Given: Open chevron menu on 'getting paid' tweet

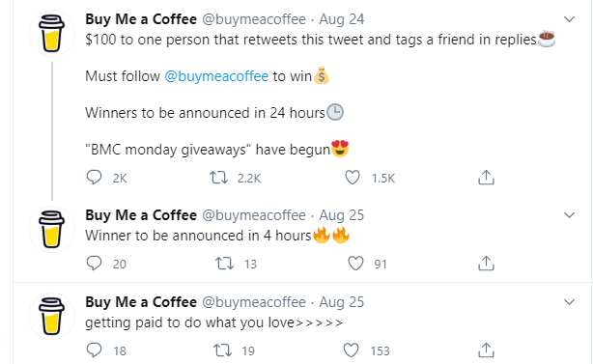Looking at the screenshot, I should point(569,302).
